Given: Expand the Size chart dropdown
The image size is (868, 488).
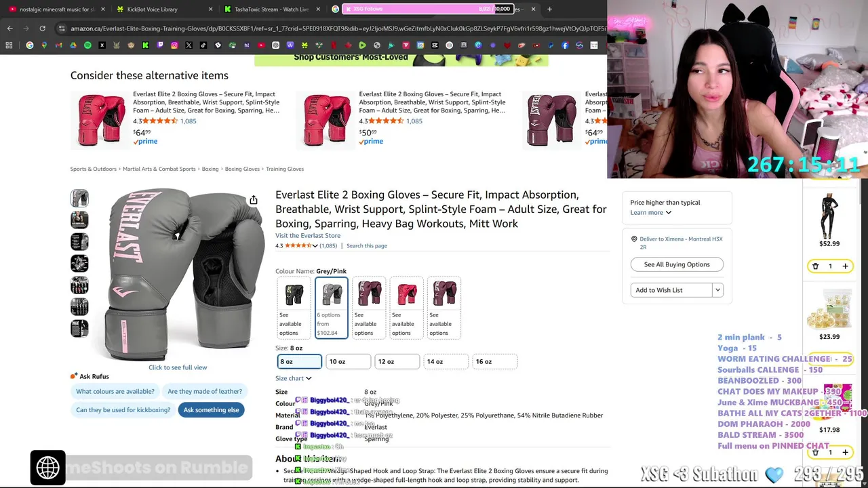Looking at the screenshot, I should click(x=294, y=378).
